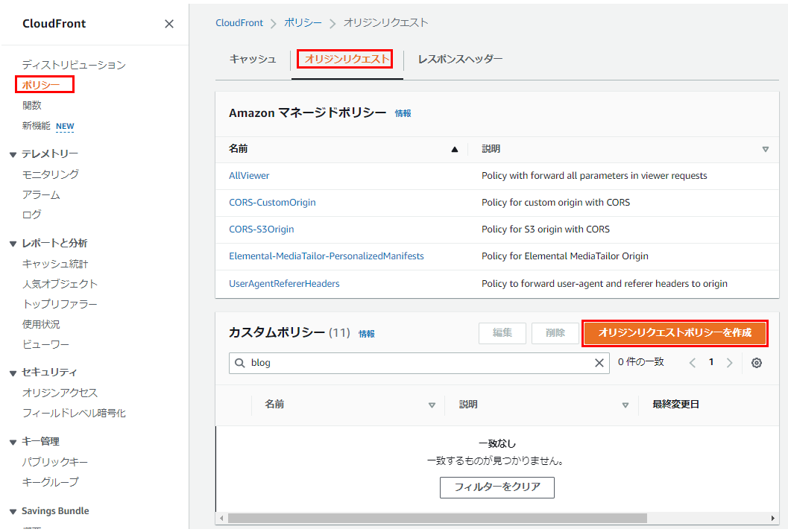Collapse the セキュリティ sidebar section
788x532 pixels.
click(13, 373)
